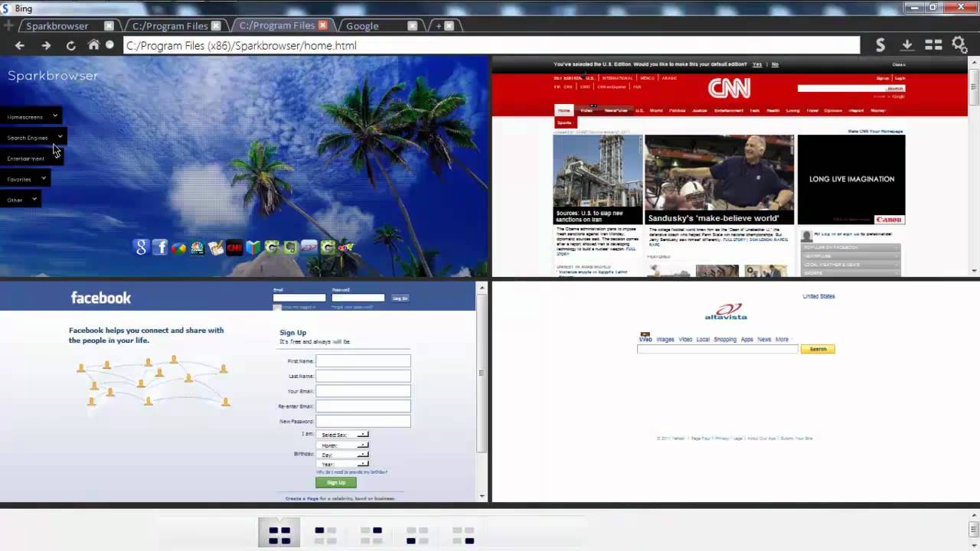Click the AltaVista search text box
Screen dimensions: 980x551
click(717, 349)
